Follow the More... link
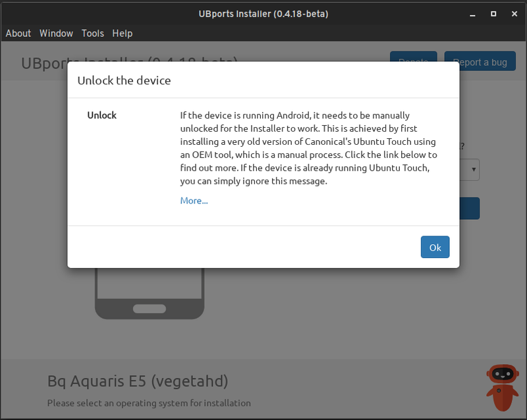Viewport: 527px width, 420px height. pos(194,201)
